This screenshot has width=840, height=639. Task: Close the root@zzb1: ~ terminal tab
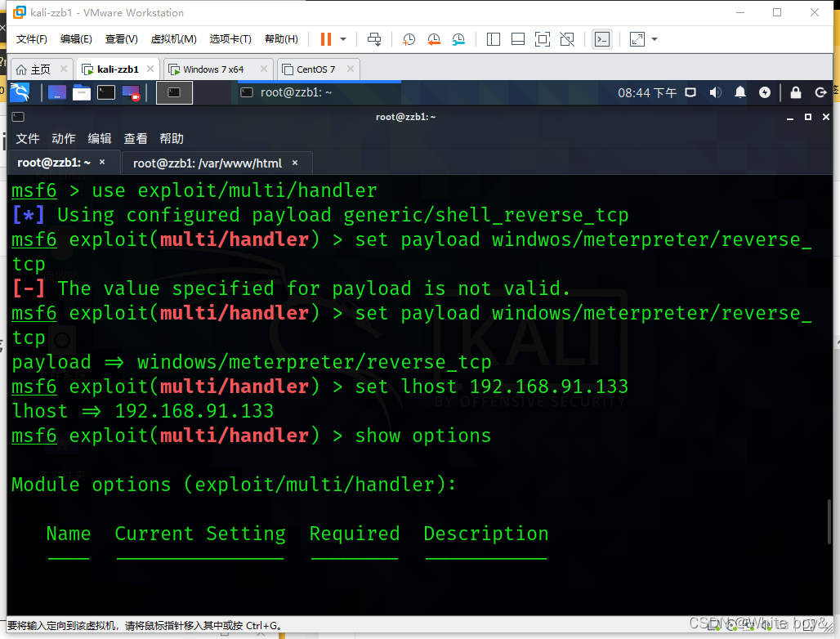click(102, 162)
